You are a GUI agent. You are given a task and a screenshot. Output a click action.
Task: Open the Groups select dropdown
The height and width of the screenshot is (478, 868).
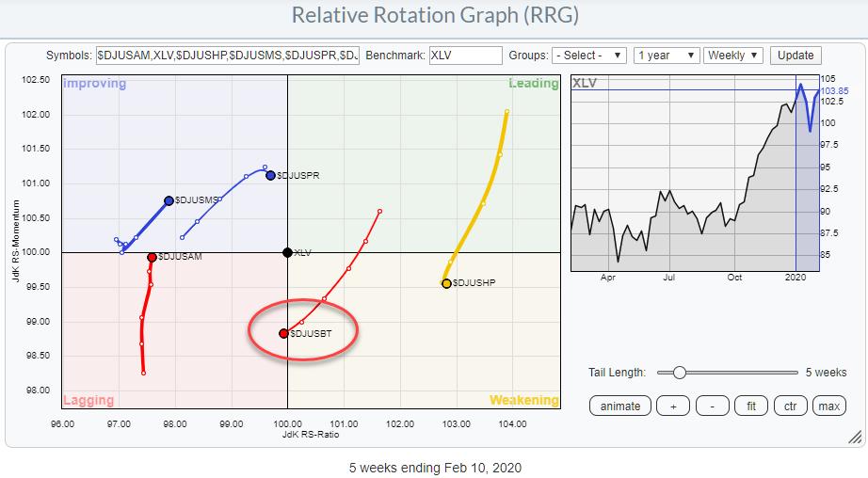[589, 56]
